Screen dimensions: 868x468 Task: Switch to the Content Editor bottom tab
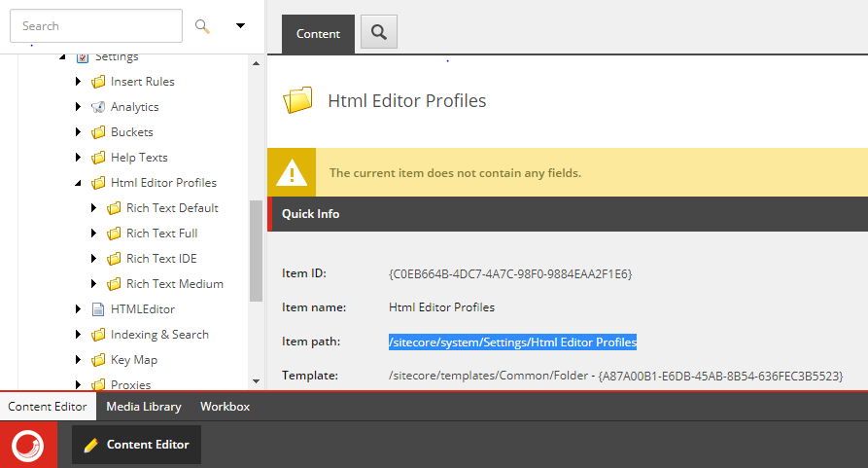click(x=48, y=407)
